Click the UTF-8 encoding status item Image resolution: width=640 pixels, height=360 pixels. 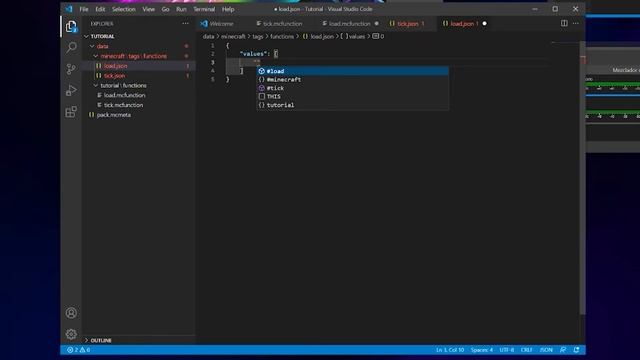point(507,350)
